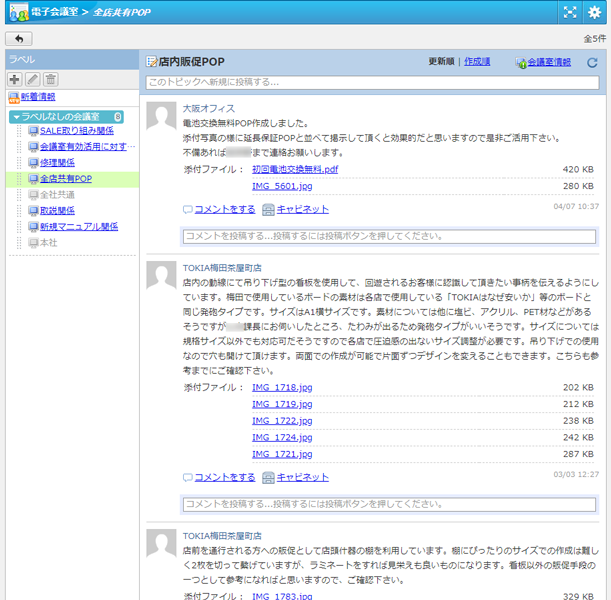The width and height of the screenshot is (611, 600).
Task: Toggle fullscreen with the expand icon
Action: pyautogui.click(x=570, y=13)
